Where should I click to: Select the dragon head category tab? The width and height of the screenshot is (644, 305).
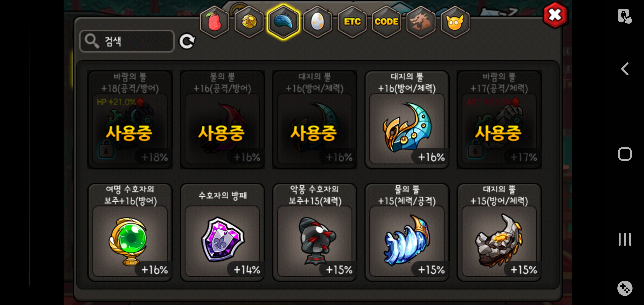pyautogui.click(x=421, y=22)
